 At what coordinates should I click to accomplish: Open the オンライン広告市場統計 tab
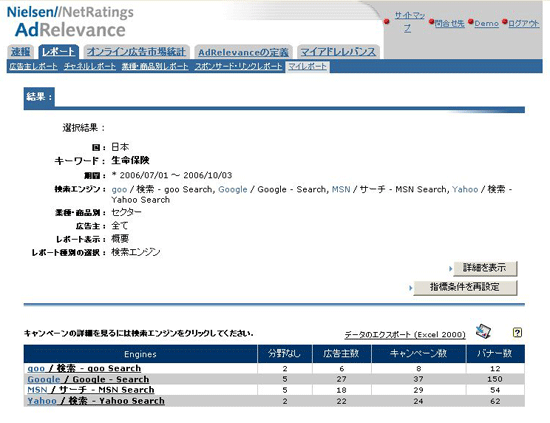(x=136, y=52)
